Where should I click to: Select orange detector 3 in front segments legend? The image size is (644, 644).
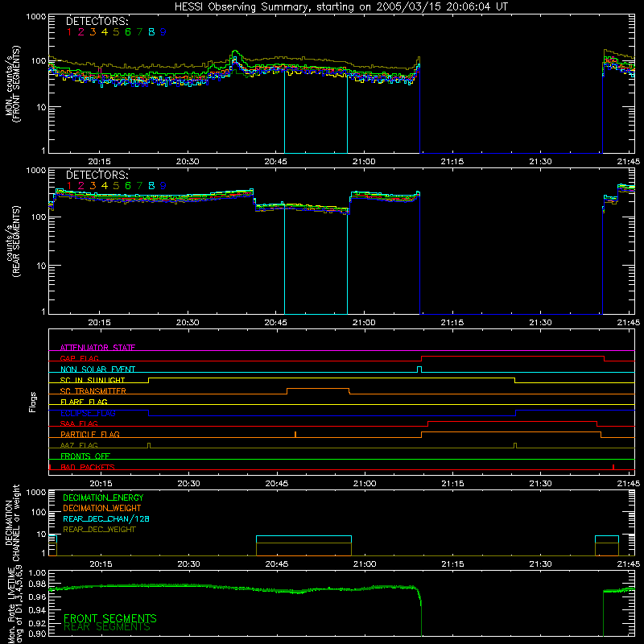[93, 32]
